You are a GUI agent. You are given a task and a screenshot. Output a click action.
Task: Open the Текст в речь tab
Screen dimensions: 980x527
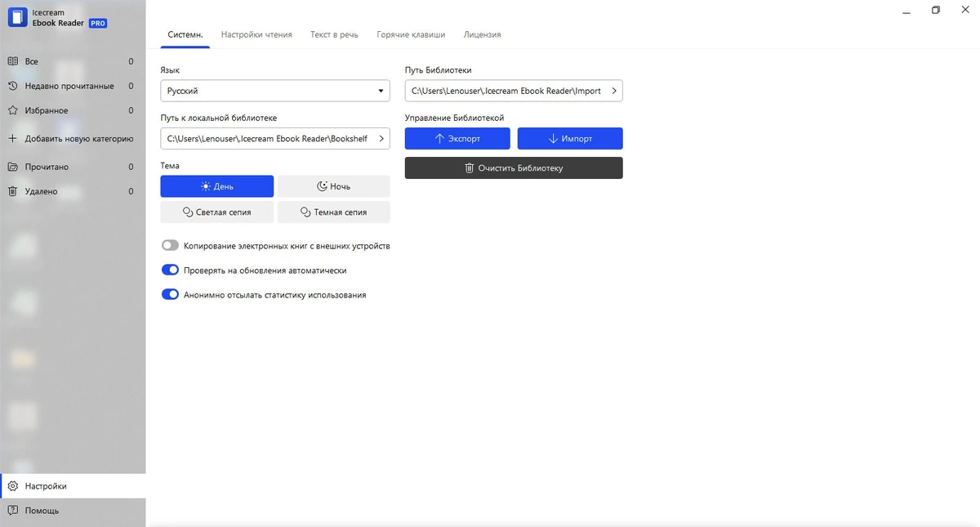click(334, 35)
